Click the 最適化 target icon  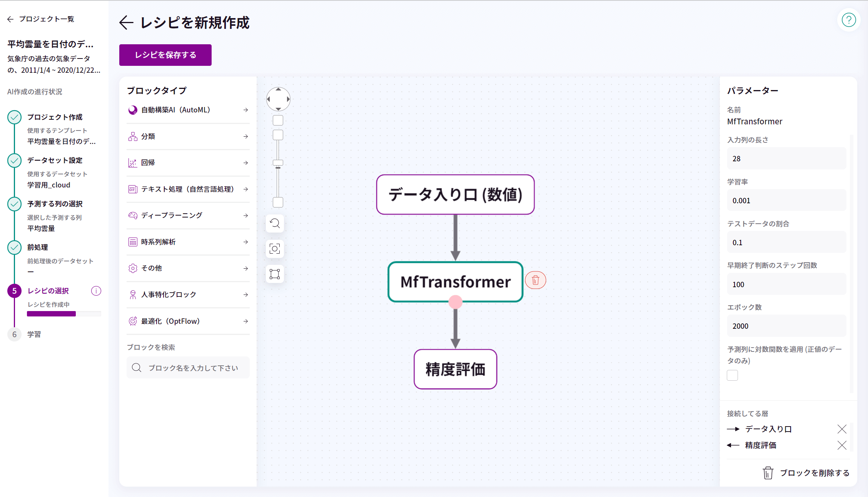(133, 321)
